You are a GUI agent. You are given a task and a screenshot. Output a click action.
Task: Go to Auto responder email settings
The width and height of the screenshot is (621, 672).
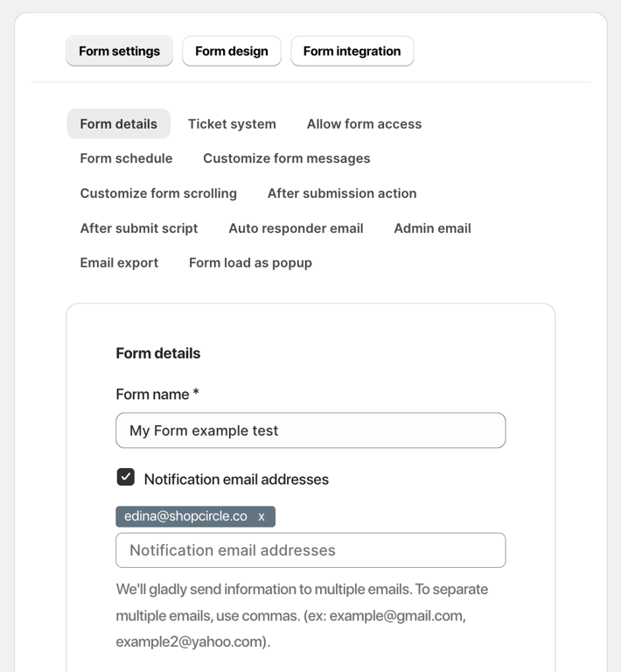[x=296, y=228]
